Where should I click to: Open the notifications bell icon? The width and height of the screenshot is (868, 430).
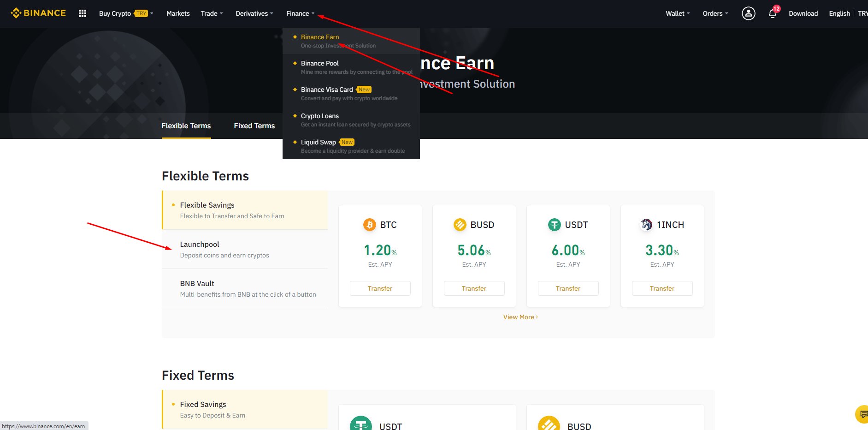pyautogui.click(x=773, y=13)
